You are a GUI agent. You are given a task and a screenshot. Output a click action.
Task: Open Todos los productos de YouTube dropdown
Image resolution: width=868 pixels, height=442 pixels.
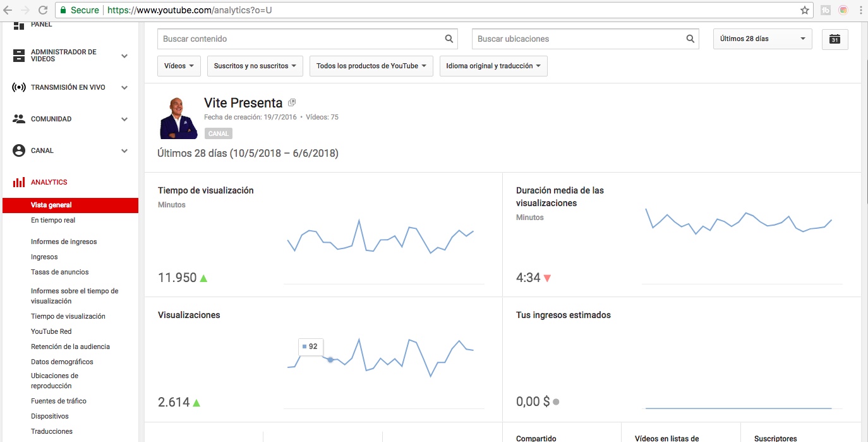coord(371,66)
